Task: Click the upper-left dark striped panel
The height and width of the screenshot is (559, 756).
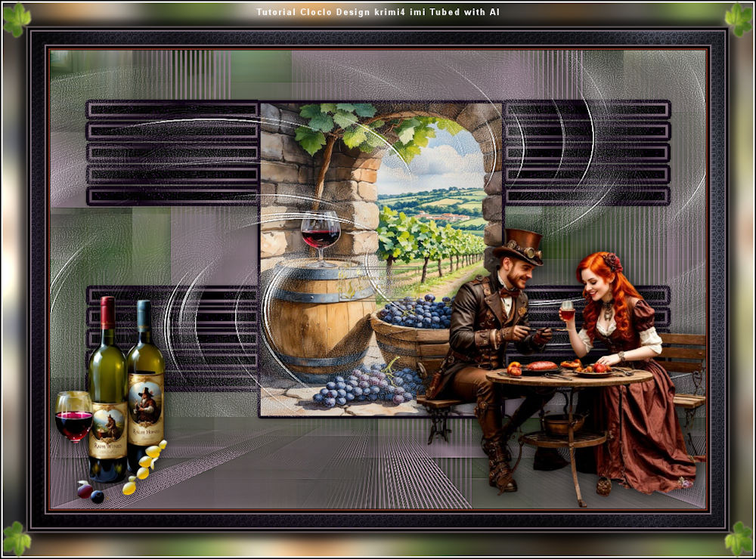Action: [172, 153]
